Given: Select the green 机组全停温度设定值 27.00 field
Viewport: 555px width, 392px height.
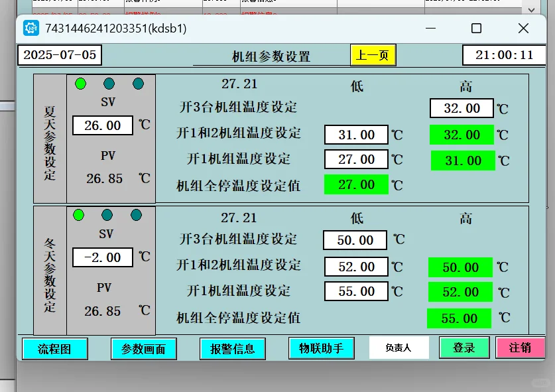Looking at the screenshot, I should tap(356, 185).
